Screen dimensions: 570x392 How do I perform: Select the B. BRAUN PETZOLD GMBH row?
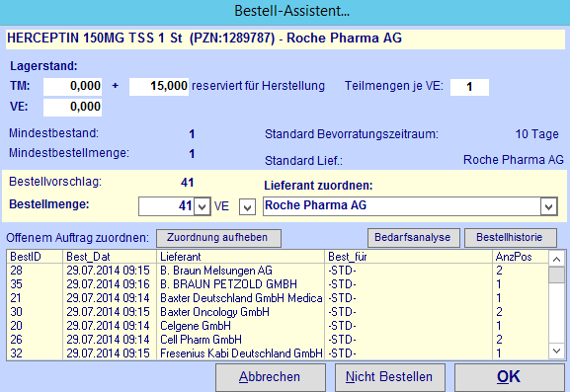[x=278, y=284]
